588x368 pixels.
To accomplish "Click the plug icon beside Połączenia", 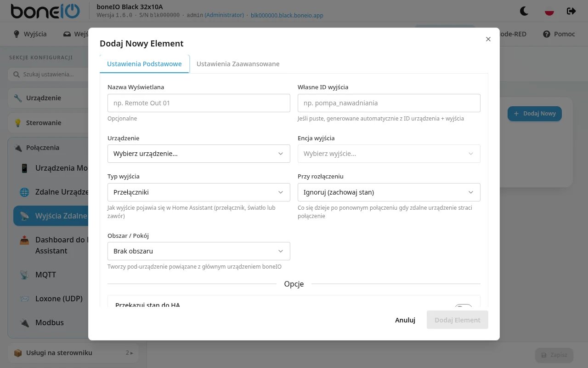I will pyautogui.click(x=18, y=148).
